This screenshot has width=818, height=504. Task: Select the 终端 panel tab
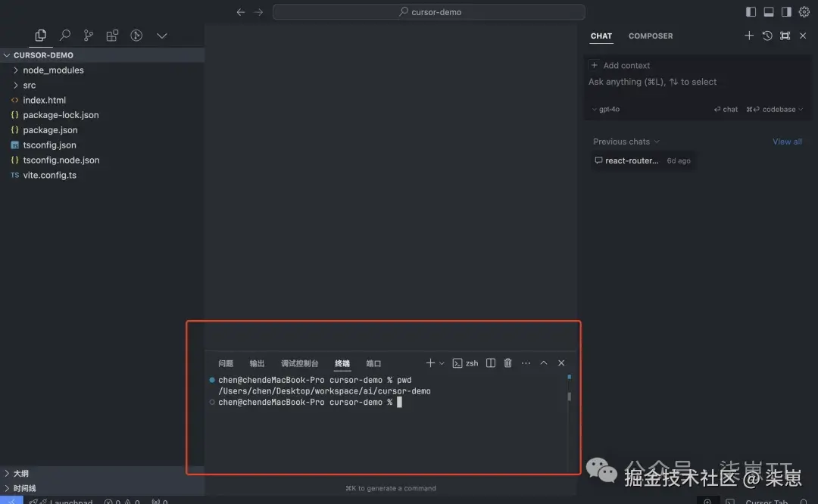[x=342, y=363]
